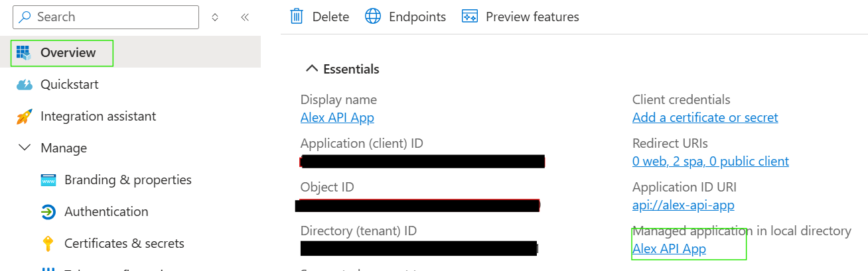
Task: Collapse the Essentials section
Action: (x=311, y=69)
